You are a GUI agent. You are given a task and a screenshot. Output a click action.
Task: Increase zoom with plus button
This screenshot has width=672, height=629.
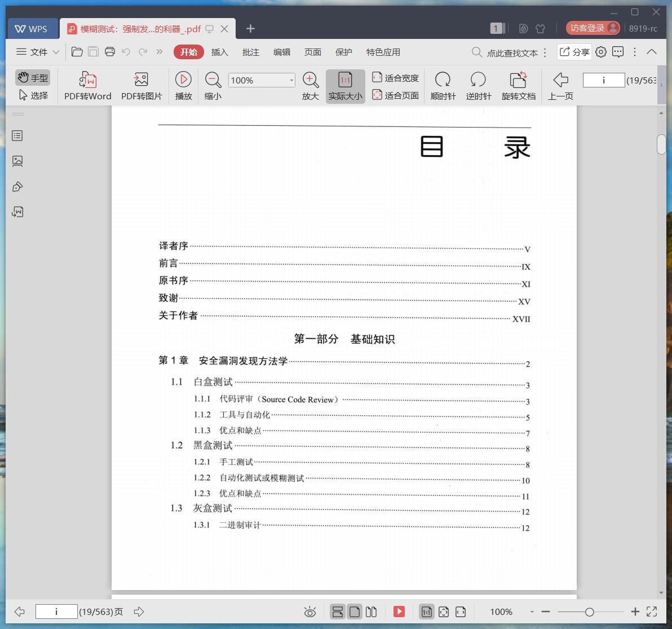pos(635,612)
